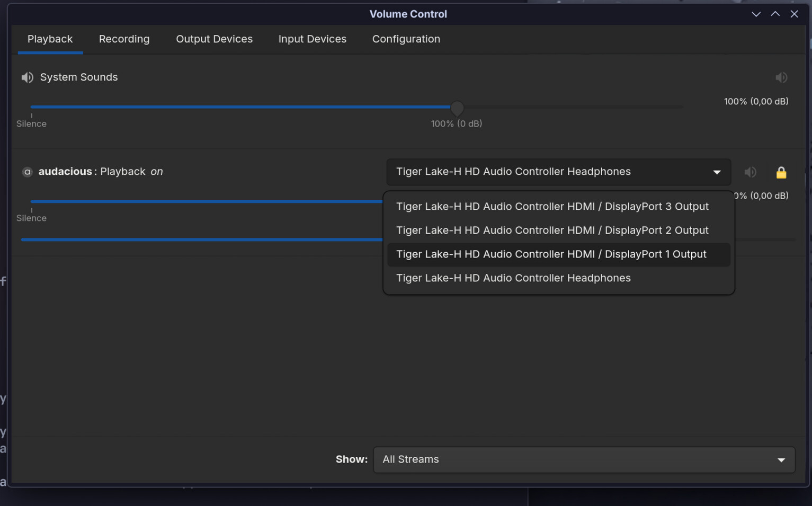This screenshot has height=506, width=812.
Task: Select HDMI / DisplayPort 2 Output
Action: pos(552,230)
